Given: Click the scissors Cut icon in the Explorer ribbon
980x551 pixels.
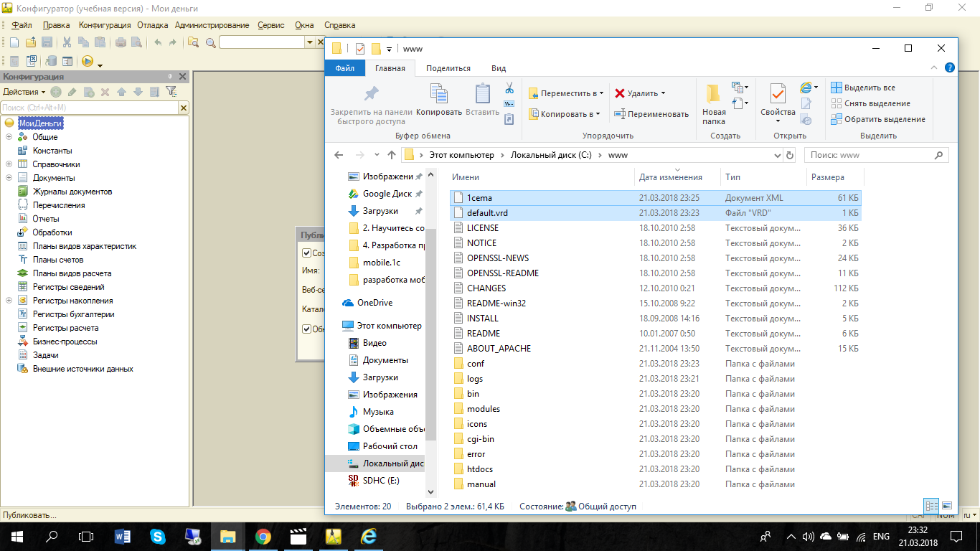Looking at the screenshot, I should pos(509,88).
